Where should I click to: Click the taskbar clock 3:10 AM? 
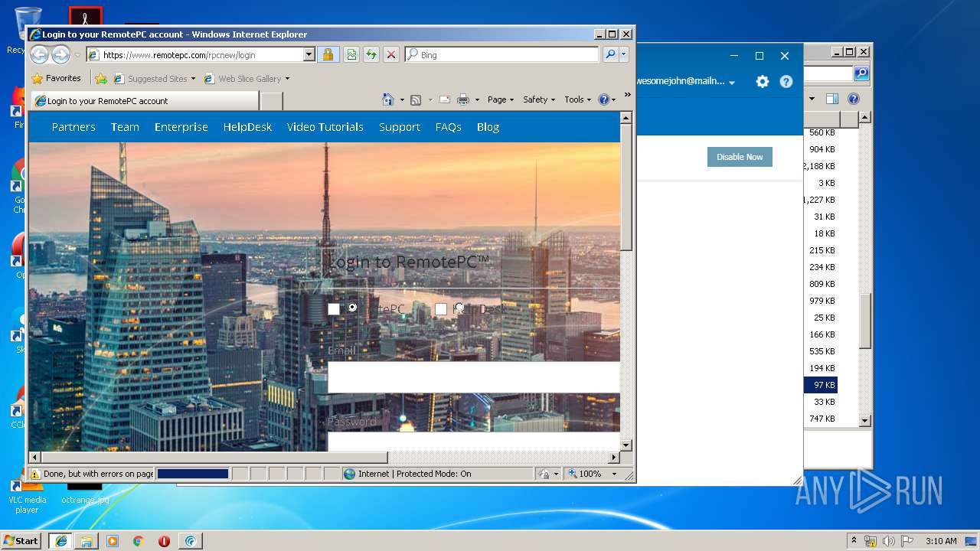pyautogui.click(x=941, y=541)
